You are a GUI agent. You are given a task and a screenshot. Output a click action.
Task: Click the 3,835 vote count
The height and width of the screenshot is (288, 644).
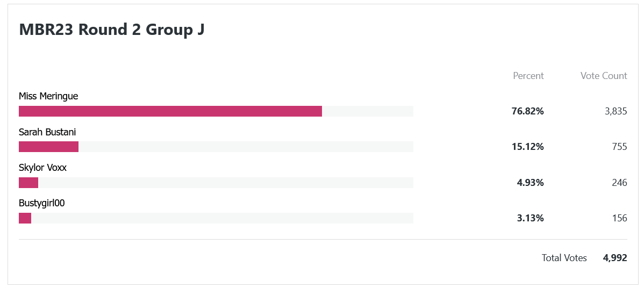click(616, 111)
